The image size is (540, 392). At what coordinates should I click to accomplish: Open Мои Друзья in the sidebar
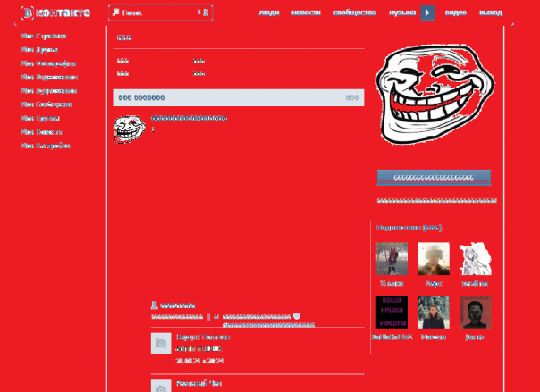coord(39,50)
